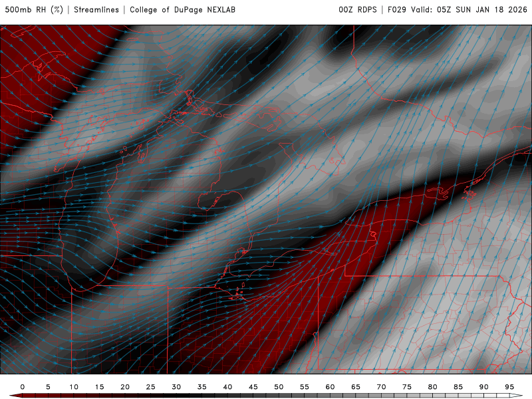Click the colorbar label "55"
The width and height of the screenshot is (532, 399).
pyautogui.click(x=305, y=387)
